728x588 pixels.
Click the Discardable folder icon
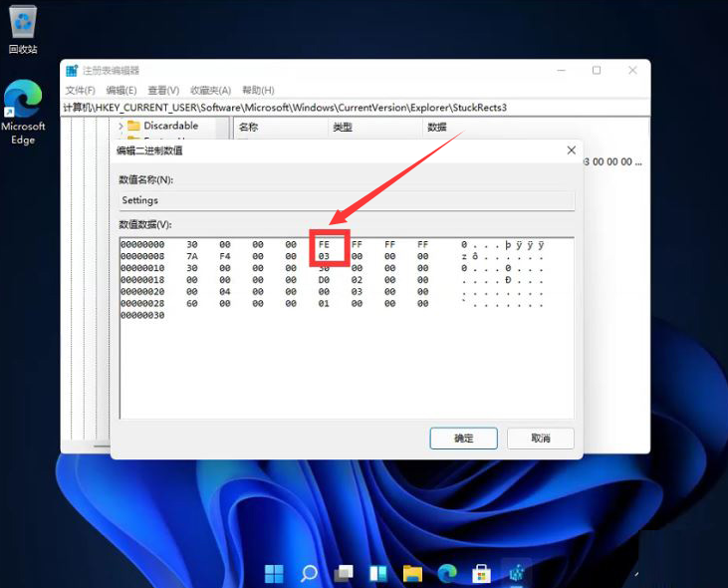pos(133,126)
